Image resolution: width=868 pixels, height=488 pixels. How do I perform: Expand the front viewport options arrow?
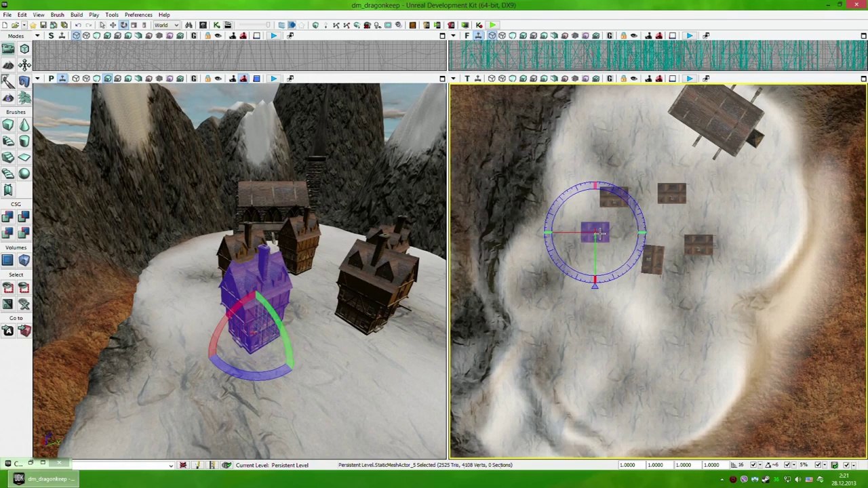454,36
